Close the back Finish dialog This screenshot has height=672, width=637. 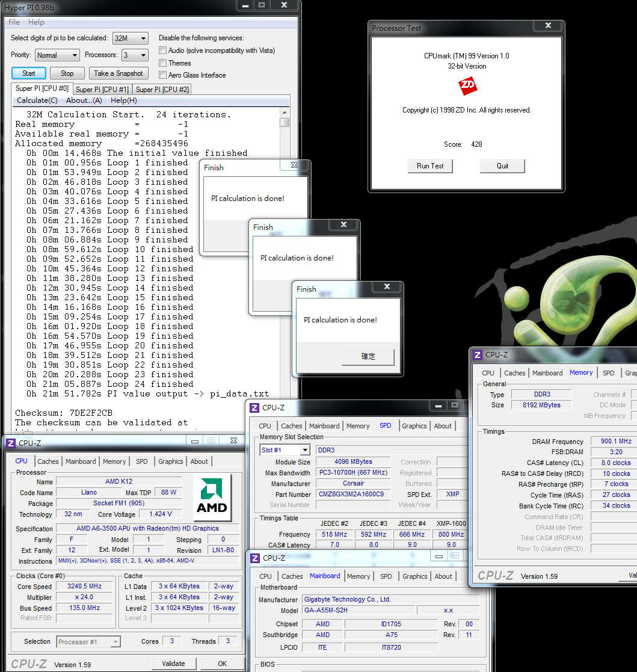tap(294, 165)
